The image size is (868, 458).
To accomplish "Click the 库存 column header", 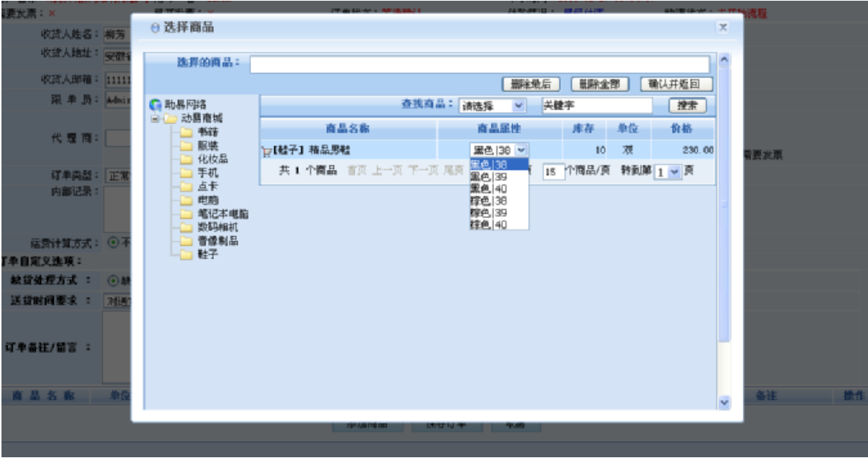I will pos(583,129).
